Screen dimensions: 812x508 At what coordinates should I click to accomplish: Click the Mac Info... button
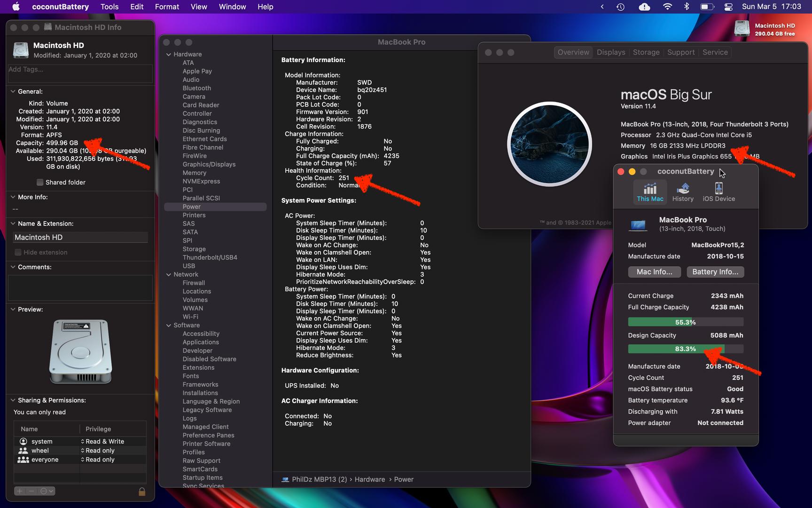pyautogui.click(x=654, y=272)
